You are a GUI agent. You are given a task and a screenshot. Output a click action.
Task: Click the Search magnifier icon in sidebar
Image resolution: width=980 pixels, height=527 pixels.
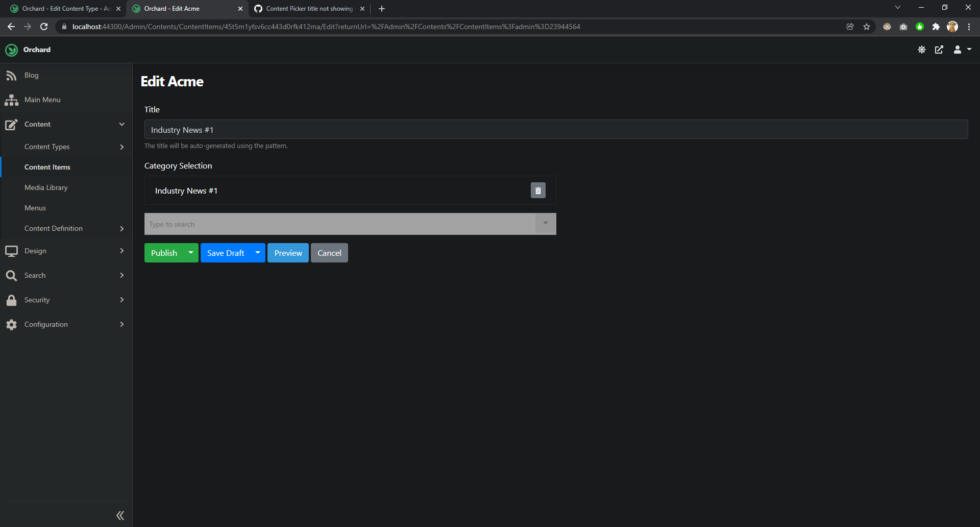pyautogui.click(x=11, y=276)
